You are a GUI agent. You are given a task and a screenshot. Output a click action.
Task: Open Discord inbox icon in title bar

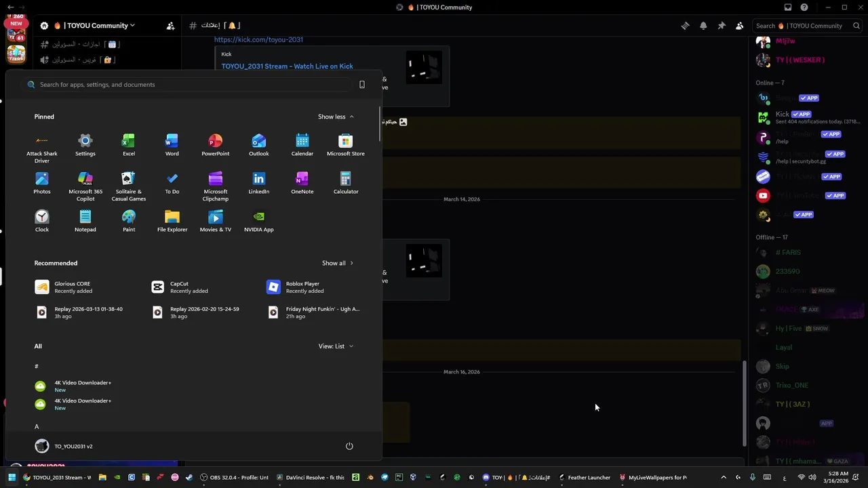(788, 7)
